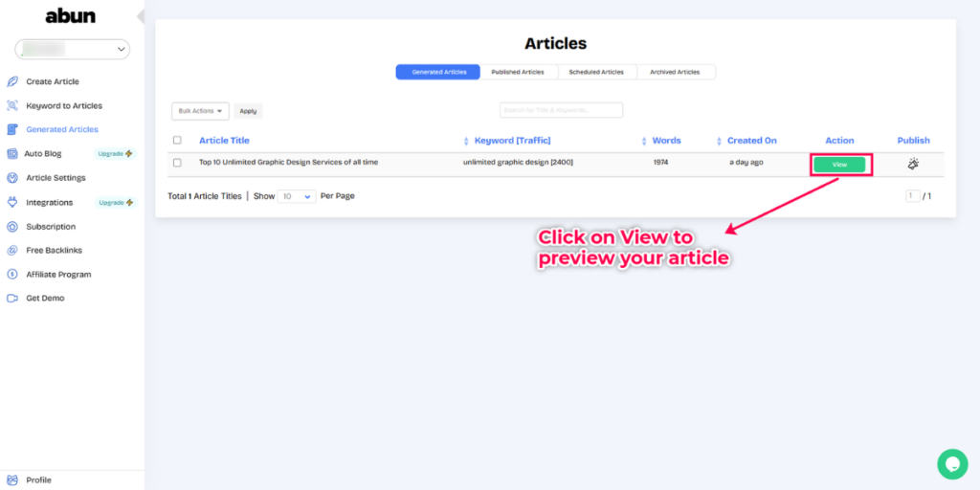Click the Profile icon at sidebar bottom
Viewport: 980px width, 490px height.
tap(11, 480)
